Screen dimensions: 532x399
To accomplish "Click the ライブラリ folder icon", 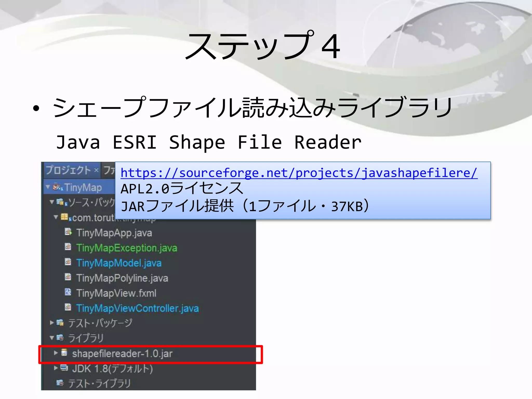I will [x=60, y=338].
